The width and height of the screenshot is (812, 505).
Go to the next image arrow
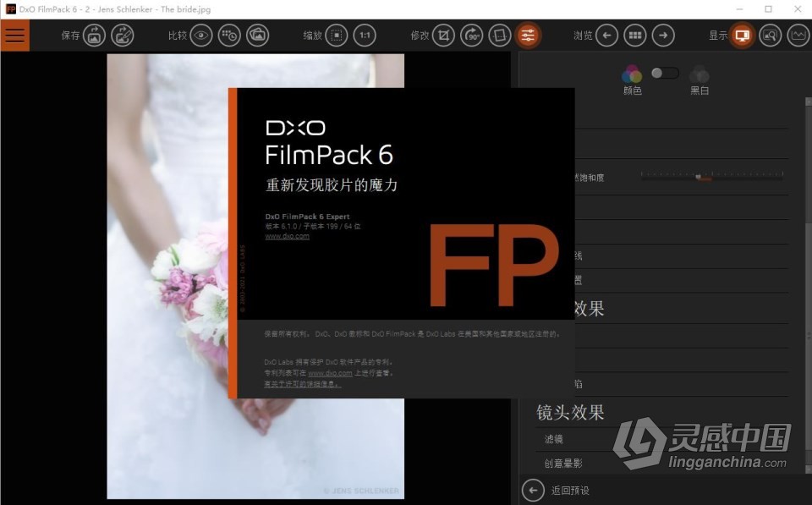click(x=663, y=36)
